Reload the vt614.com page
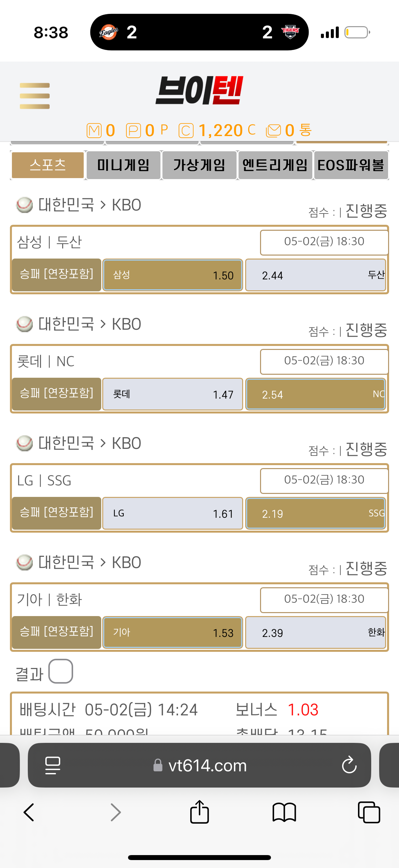399x868 pixels. [349, 765]
